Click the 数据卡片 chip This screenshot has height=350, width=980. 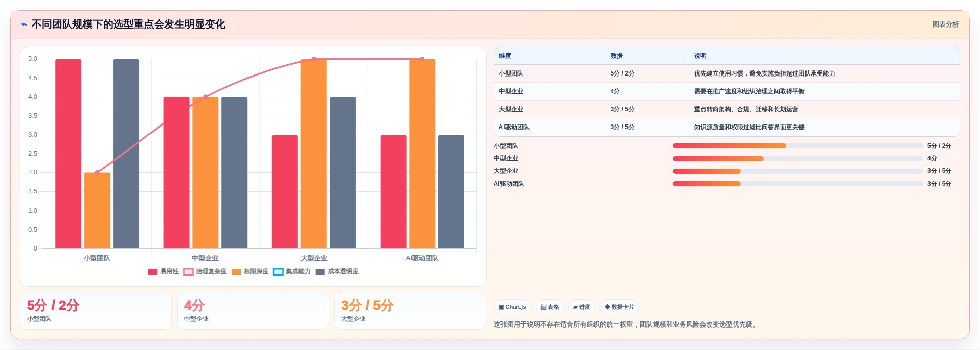click(619, 307)
